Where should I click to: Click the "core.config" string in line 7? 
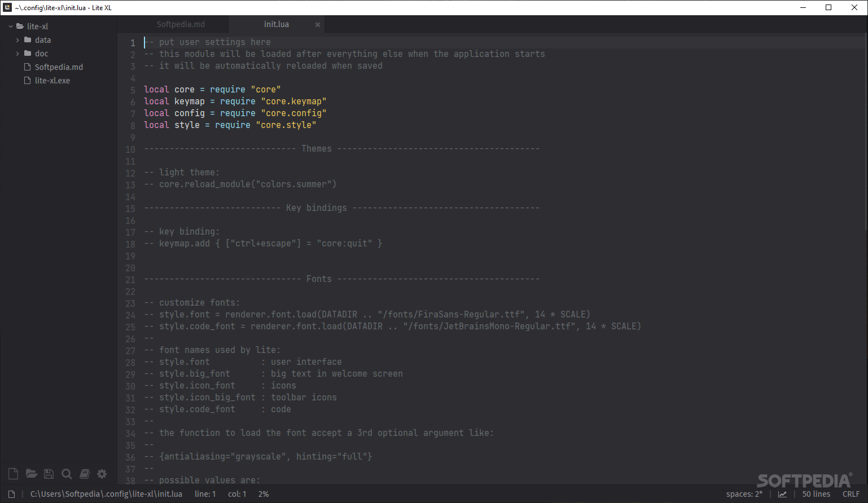[293, 113]
